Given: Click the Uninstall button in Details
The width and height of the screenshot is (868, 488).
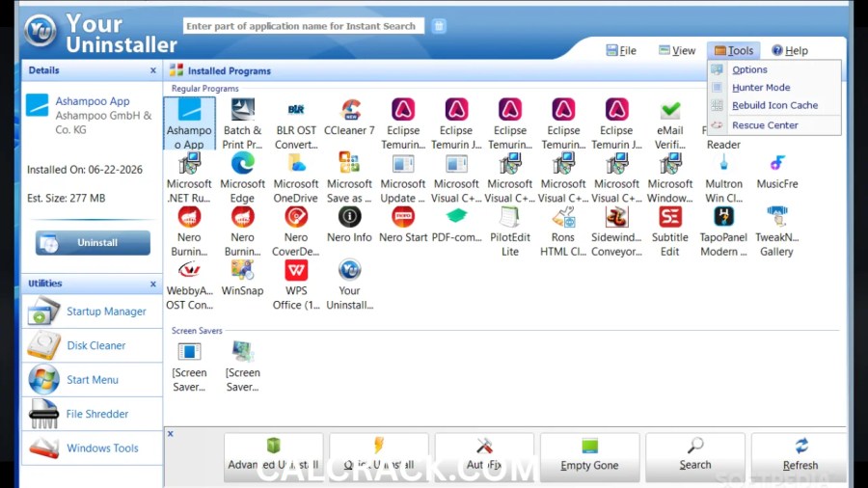Looking at the screenshot, I should 93,243.
